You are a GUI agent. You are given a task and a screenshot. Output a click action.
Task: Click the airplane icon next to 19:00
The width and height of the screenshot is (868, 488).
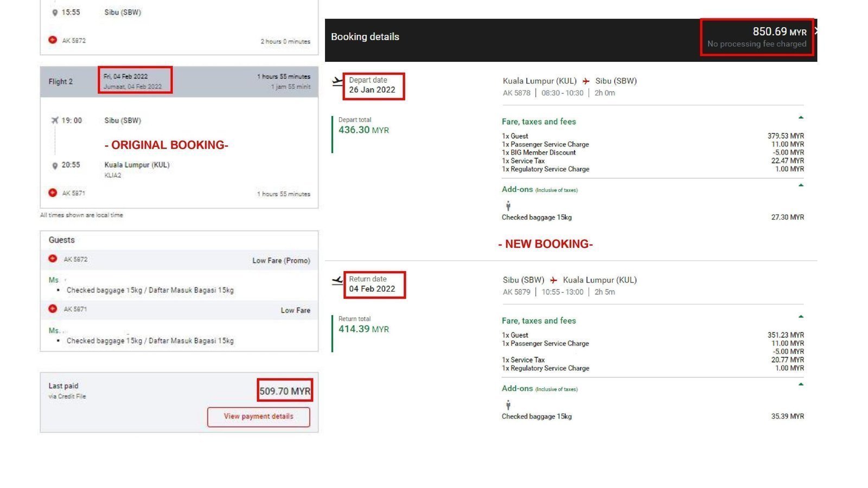coord(54,120)
